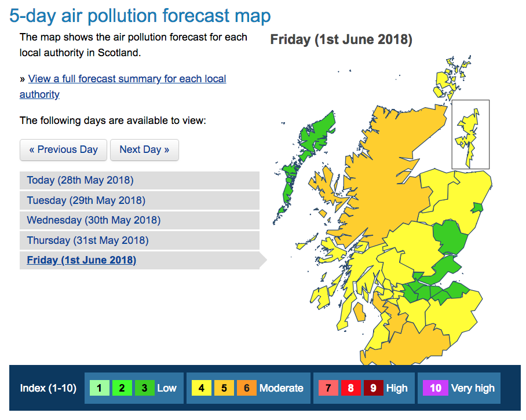Click index 1 low swatch
Viewport: 526px width, 420px height.
[99, 388]
